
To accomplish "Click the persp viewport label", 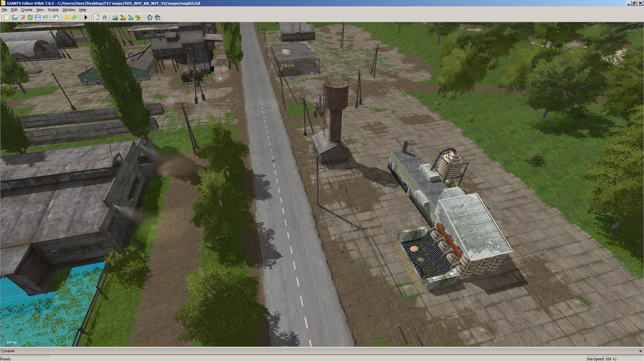I will pyautogui.click(x=11, y=342).
